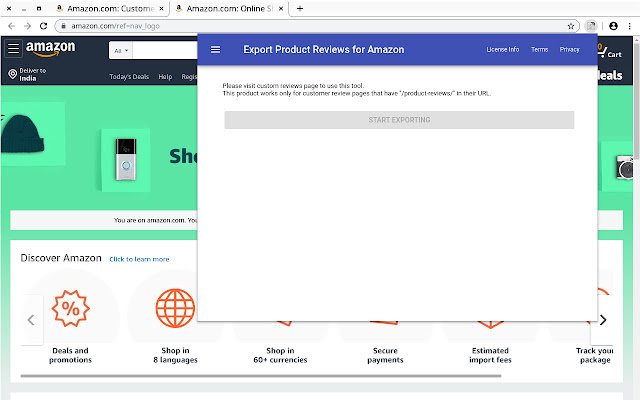
Task: Select the Shop in 60+ currencies label
Action: pyautogui.click(x=280, y=355)
